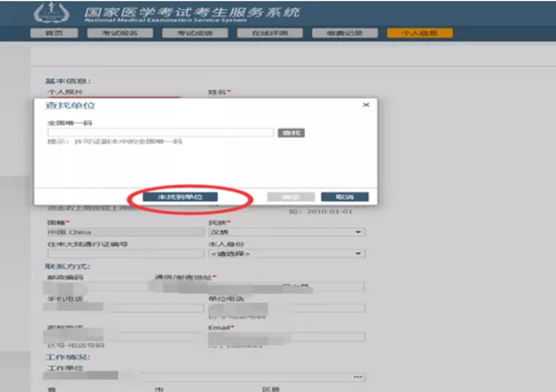Focus the 往来大陆通行证编号 input field
The image size is (556, 392).
click(120, 254)
